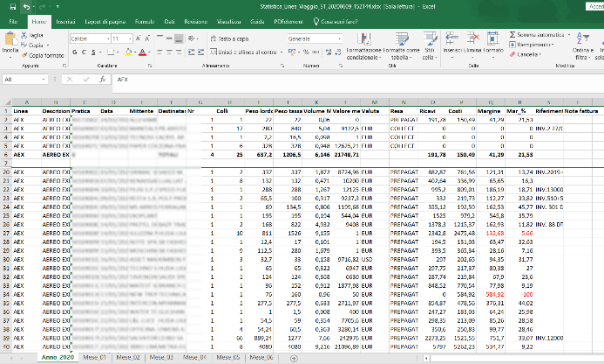This screenshot has height=364, width=604.
Task: Click the accounting currency format icon
Action: pyautogui.click(x=291, y=52)
